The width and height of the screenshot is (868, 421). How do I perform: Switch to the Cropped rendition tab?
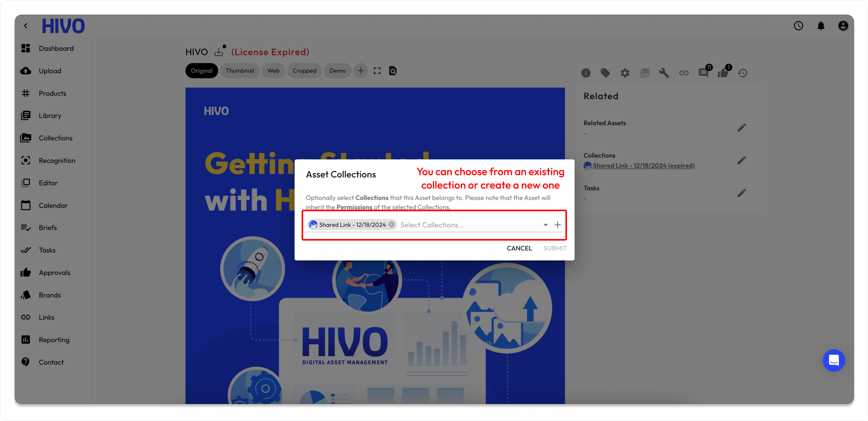click(304, 71)
